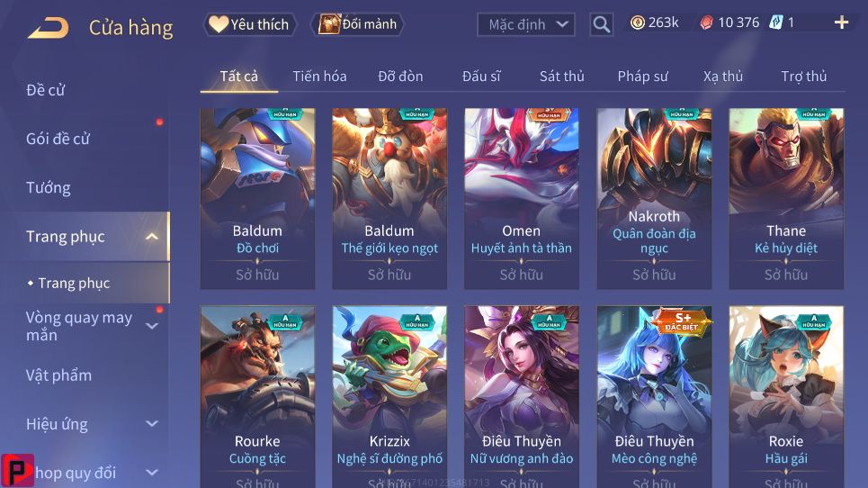Click the red gem currency icon
Image resolution: width=868 pixels, height=488 pixels.
pos(706,23)
